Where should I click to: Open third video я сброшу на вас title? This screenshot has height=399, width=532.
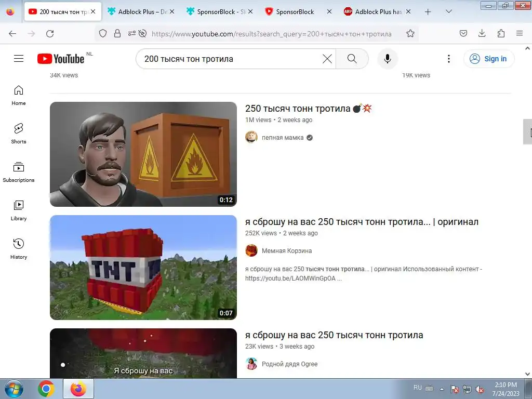pos(334,335)
